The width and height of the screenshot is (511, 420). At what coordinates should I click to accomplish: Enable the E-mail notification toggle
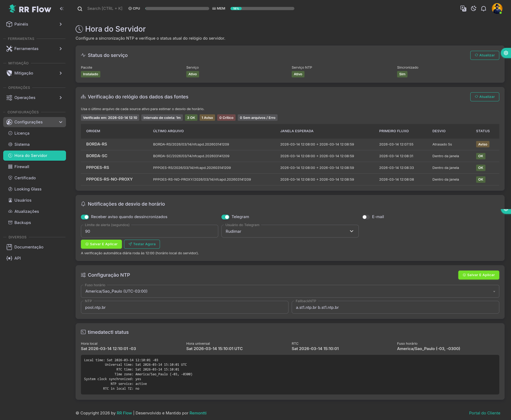tap(366, 217)
